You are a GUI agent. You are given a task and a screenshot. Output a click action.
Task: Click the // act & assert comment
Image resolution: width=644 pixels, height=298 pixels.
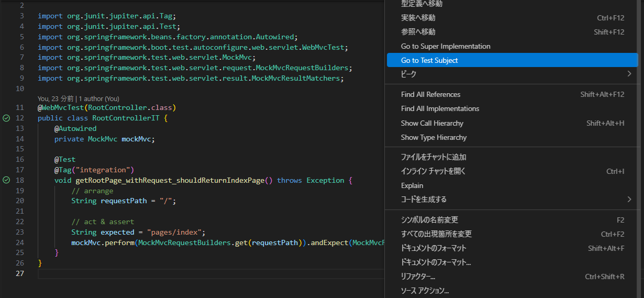pyautogui.click(x=103, y=222)
